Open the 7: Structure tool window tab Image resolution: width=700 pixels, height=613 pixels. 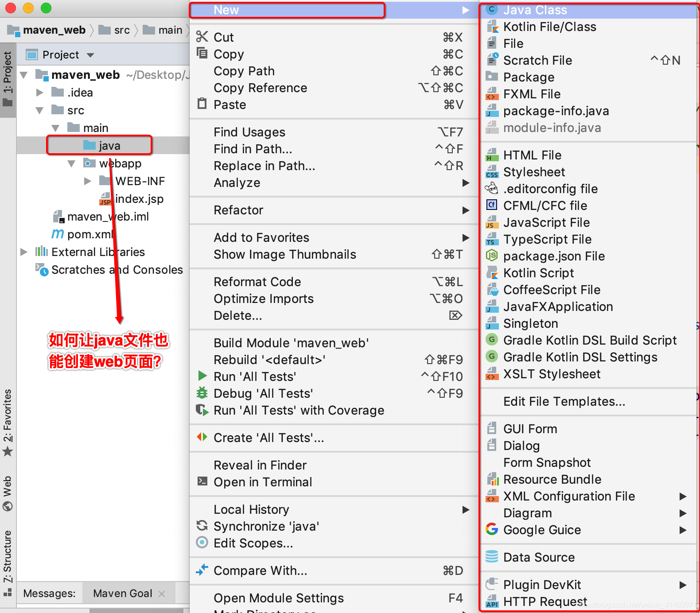(x=8, y=563)
